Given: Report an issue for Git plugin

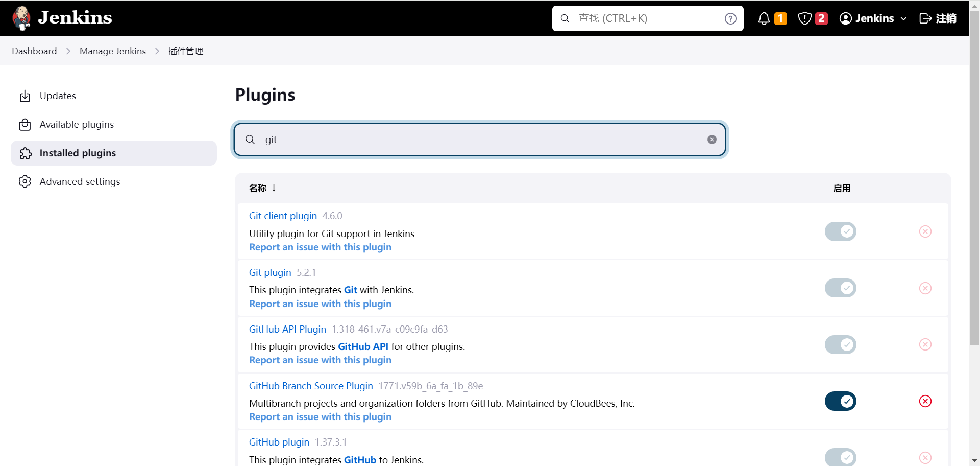Looking at the screenshot, I should click(x=320, y=304).
